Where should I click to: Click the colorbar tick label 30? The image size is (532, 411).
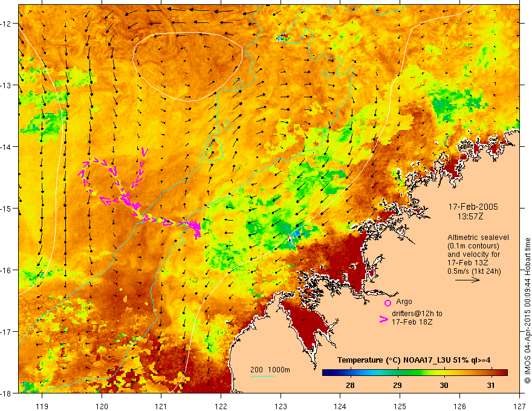[x=444, y=385]
